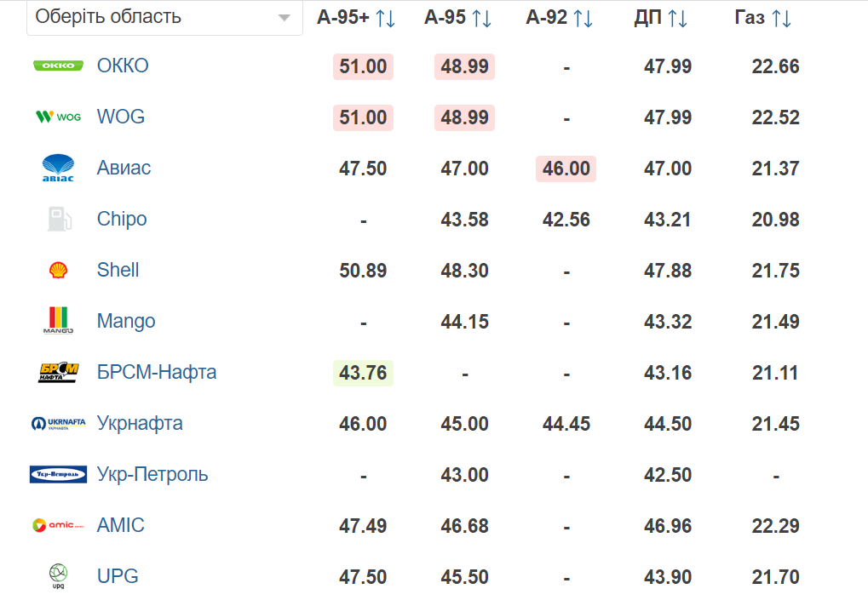Sort by the A-95+ column arrows
The height and width of the screenshot is (606, 868).
385,18
